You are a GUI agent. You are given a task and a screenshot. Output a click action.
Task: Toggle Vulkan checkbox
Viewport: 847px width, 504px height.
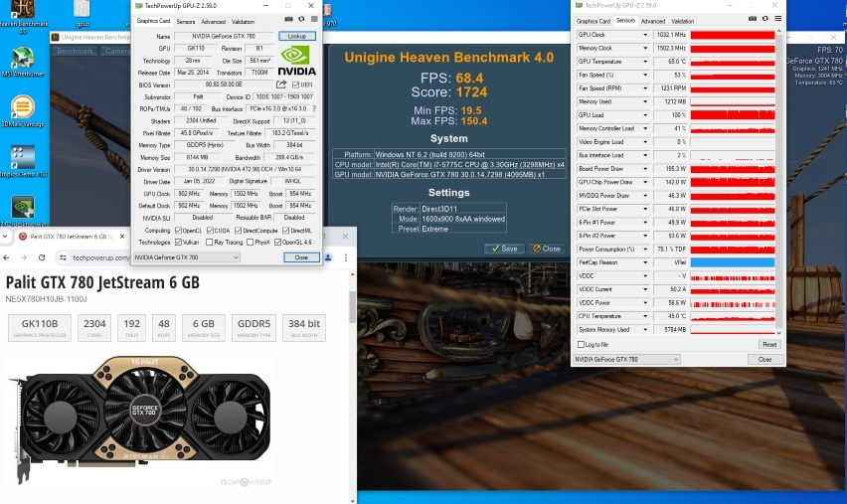pos(178,242)
